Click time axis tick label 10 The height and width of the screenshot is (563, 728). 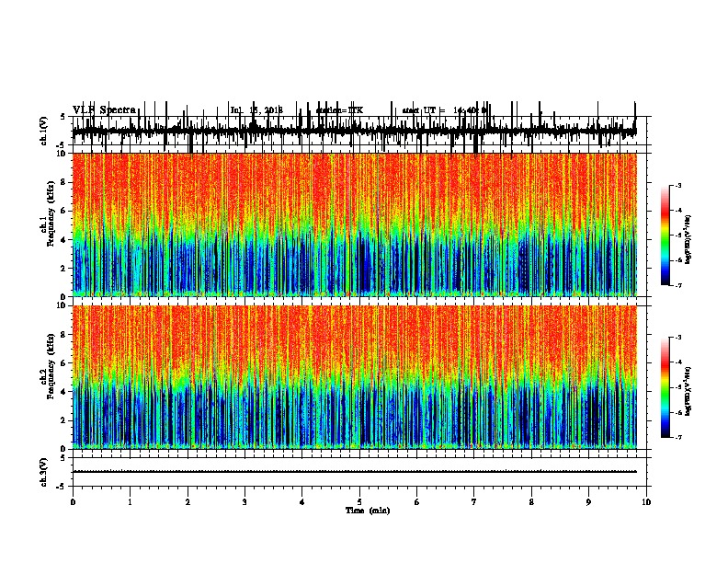646,502
